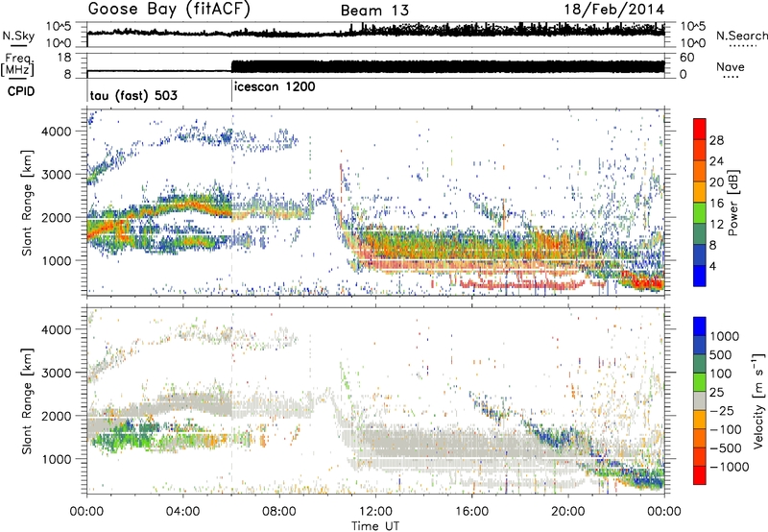Screen dimensions: 768x532
Task: Click the date '18/Feb/2014'
Action: pyautogui.click(x=614, y=10)
